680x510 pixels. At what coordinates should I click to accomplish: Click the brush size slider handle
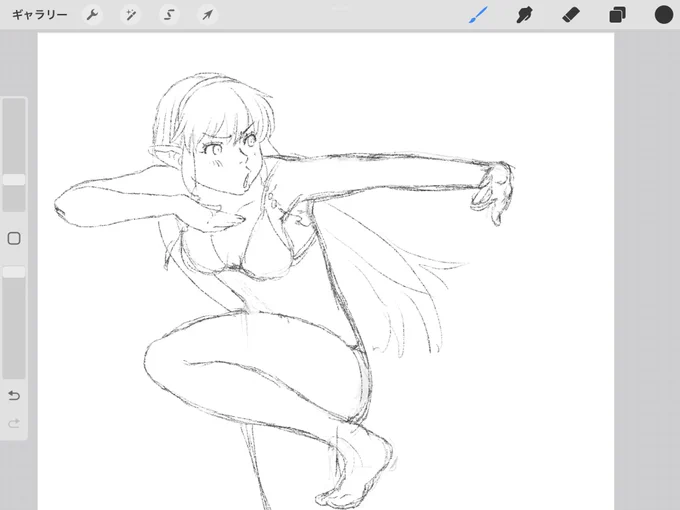coord(14,180)
